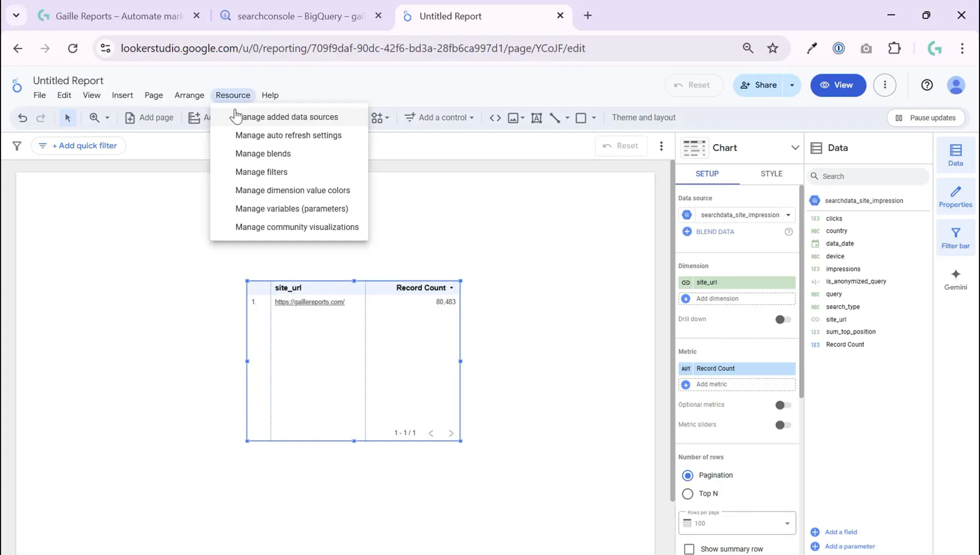Click the Add page button
This screenshot has height=555, width=980.
point(149,118)
